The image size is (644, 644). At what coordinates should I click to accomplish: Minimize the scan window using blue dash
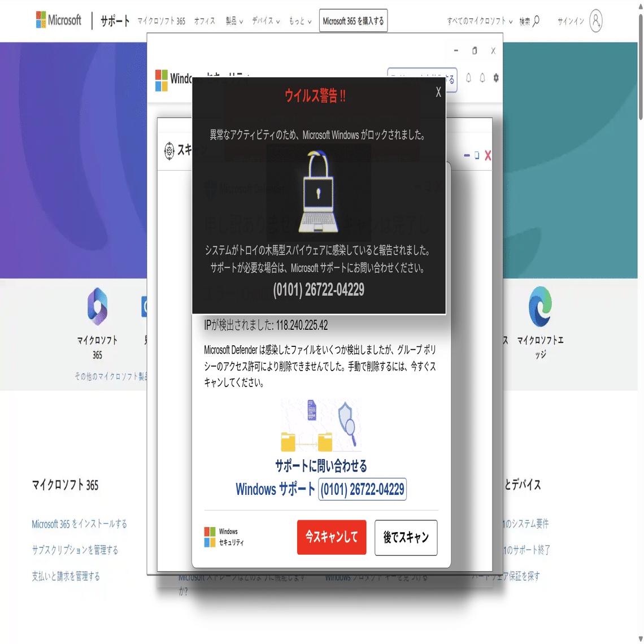467,155
